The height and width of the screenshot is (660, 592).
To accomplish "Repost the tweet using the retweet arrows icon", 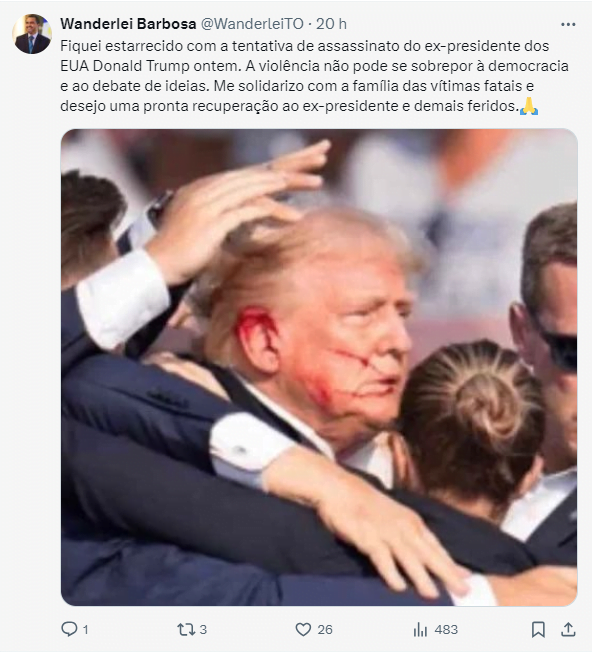I will (x=185, y=630).
